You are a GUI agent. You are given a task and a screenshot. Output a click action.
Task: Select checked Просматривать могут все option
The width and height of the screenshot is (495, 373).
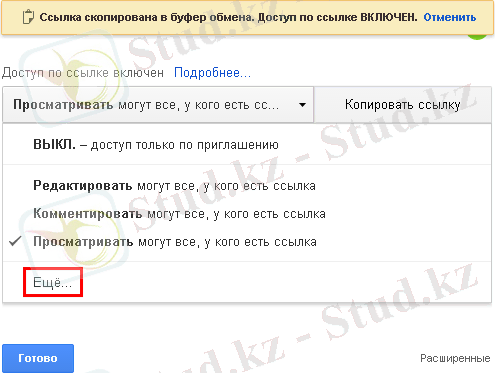point(247,242)
